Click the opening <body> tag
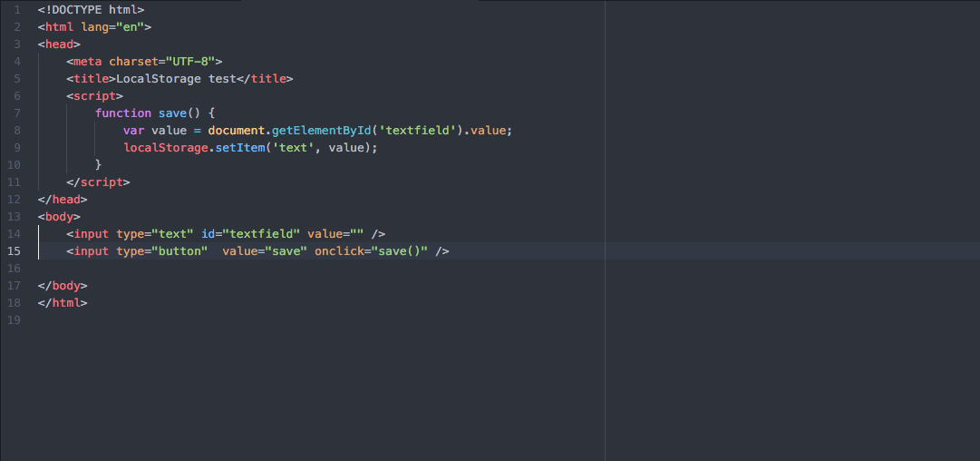 (x=59, y=216)
